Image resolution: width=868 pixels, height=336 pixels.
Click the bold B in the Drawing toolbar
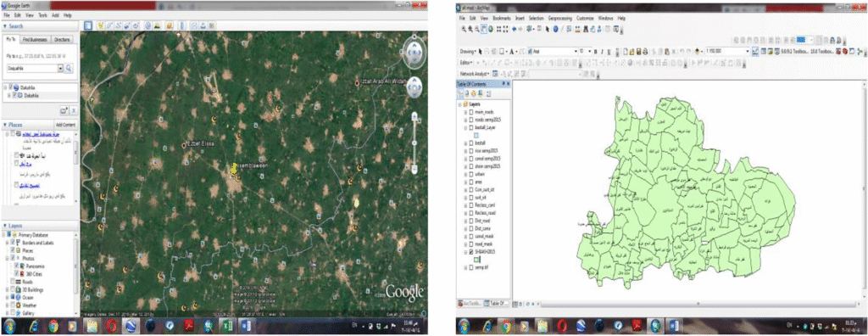tap(595, 51)
